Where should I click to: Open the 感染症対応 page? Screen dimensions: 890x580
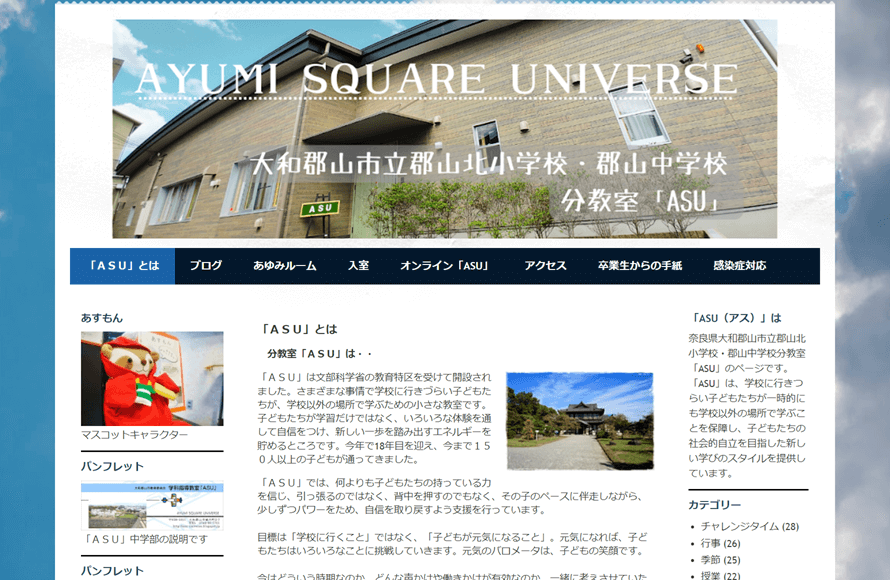tap(740, 266)
